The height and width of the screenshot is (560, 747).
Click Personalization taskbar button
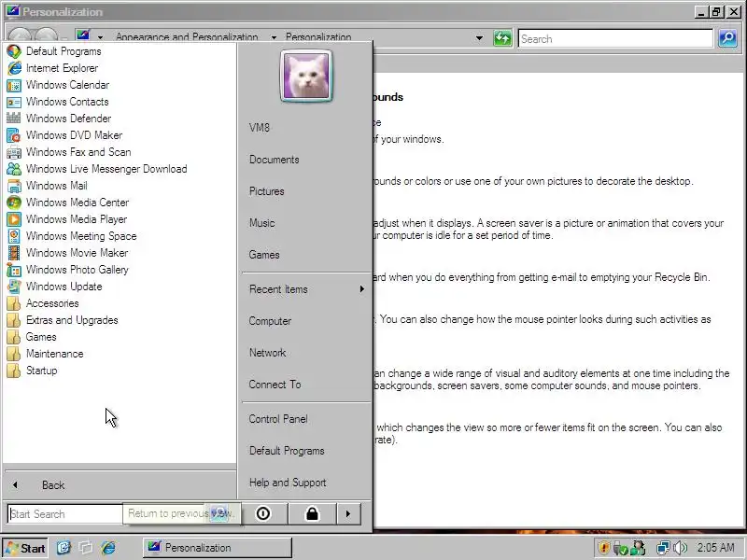click(218, 548)
